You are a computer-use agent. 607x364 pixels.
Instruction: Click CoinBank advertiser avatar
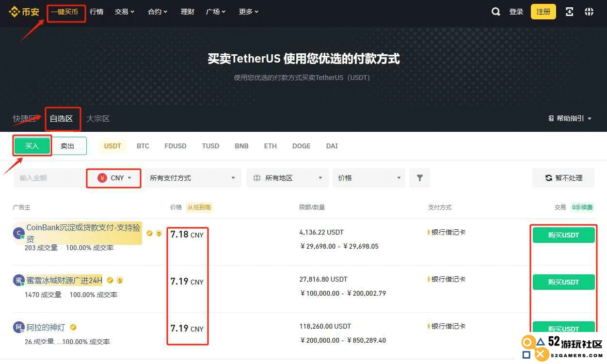coord(19,234)
